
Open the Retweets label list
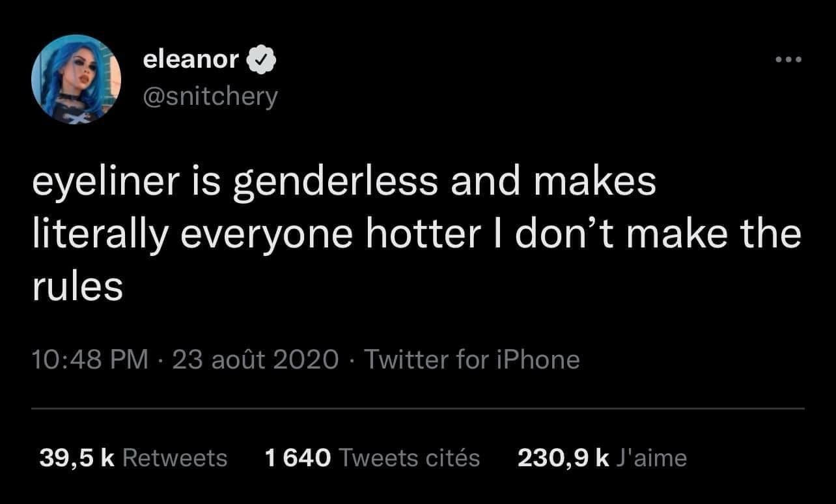click(174, 458)
